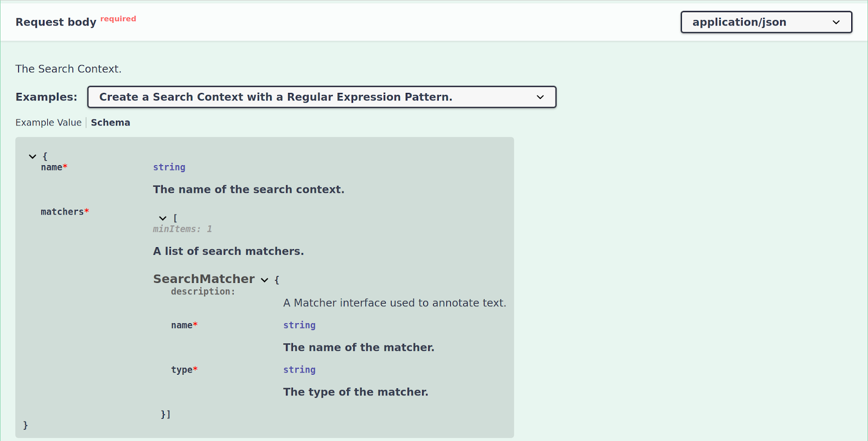Collapse the root schema object chevron

(33, 156)
